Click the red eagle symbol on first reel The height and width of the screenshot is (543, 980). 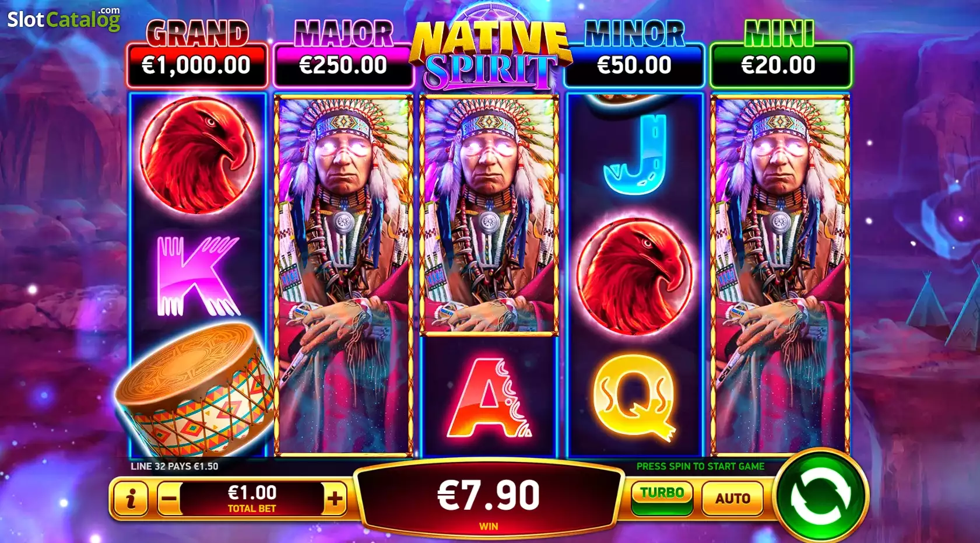(x=198, y=155)
